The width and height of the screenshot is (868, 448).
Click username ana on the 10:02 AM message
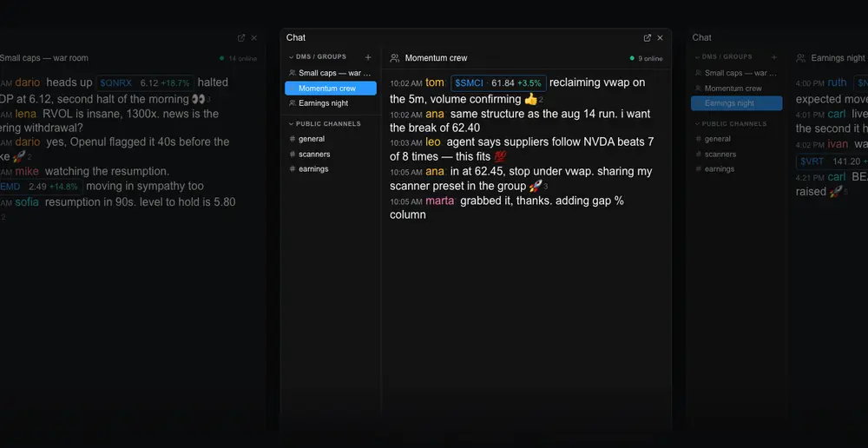coord(435,114)
